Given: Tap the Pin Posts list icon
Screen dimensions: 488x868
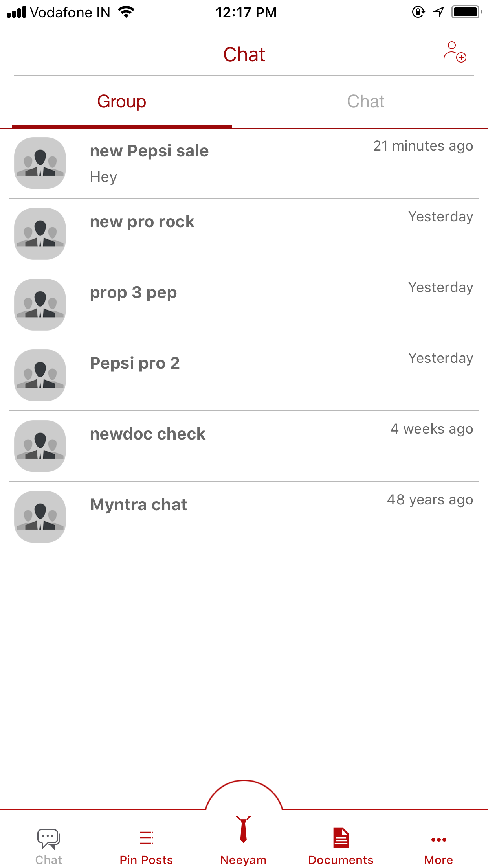Looking at the screenshot, I should 146,837.
